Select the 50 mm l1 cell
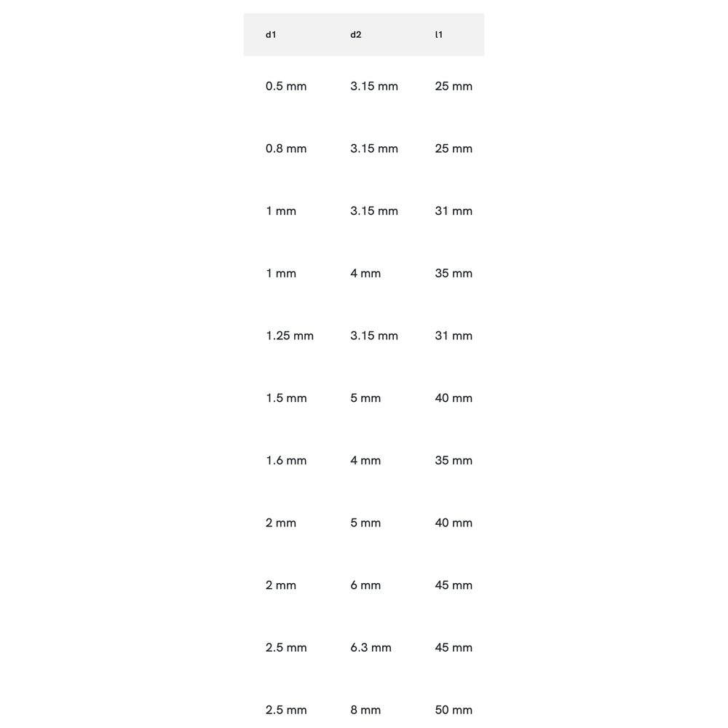Image resolution: width=728 pixels, height=728 pixels. pos(454,710)
